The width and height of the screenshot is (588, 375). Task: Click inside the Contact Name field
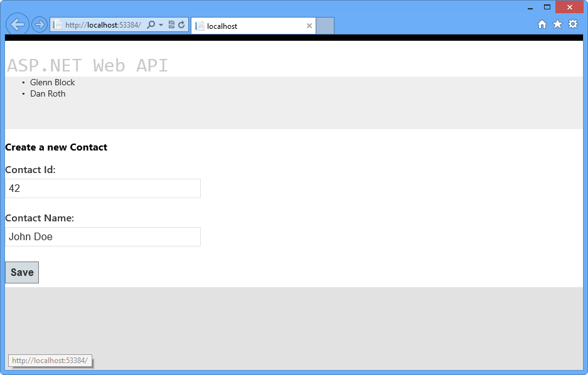coord(103,236)
